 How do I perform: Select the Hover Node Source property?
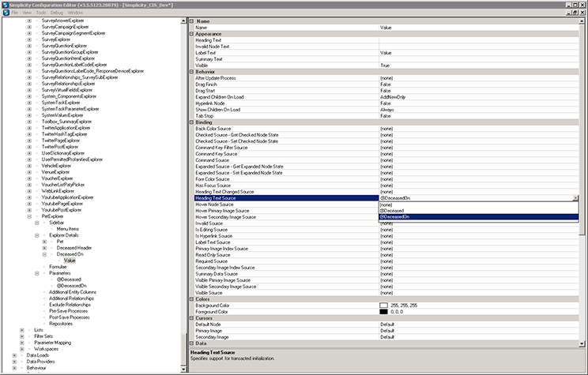[287, 204]
